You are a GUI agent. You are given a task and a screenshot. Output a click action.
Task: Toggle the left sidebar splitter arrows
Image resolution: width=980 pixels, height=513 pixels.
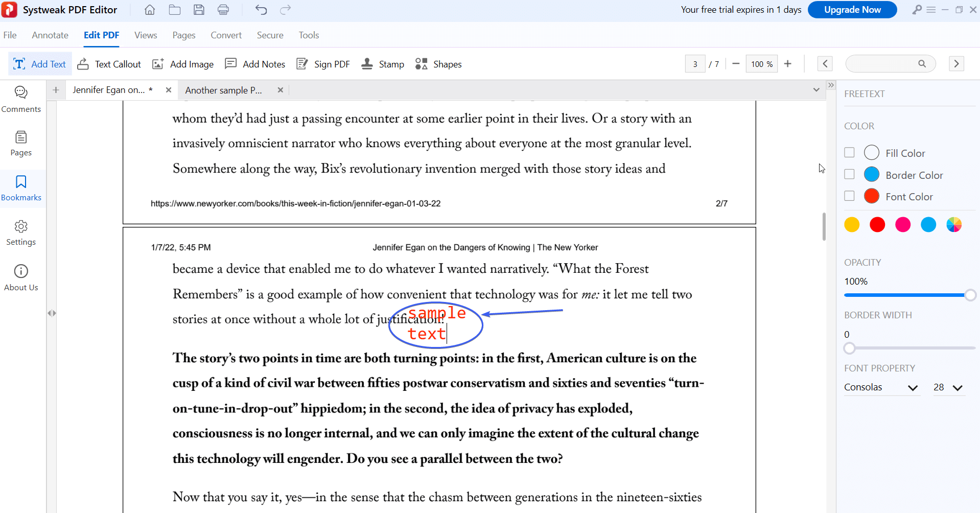coord(52,313)
